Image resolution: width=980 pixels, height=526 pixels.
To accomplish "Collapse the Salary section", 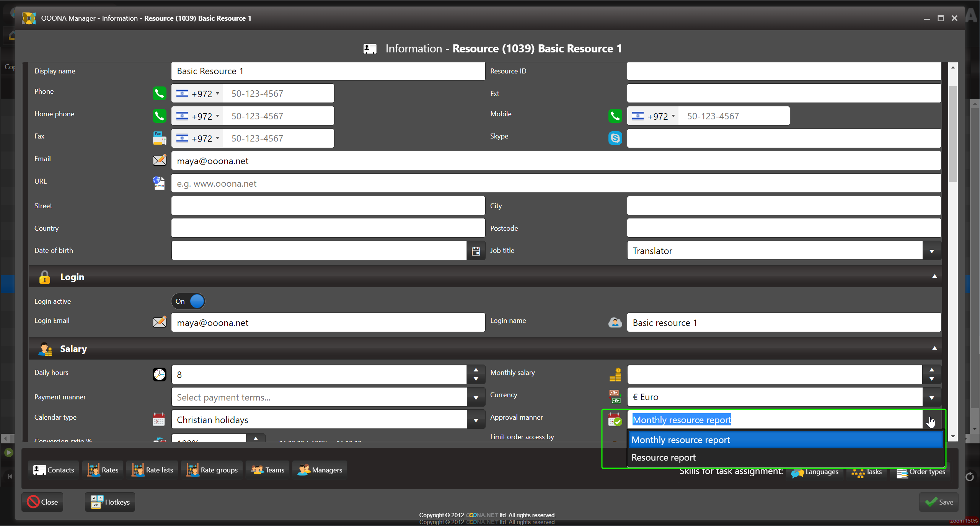I will [x=934, y=348].
